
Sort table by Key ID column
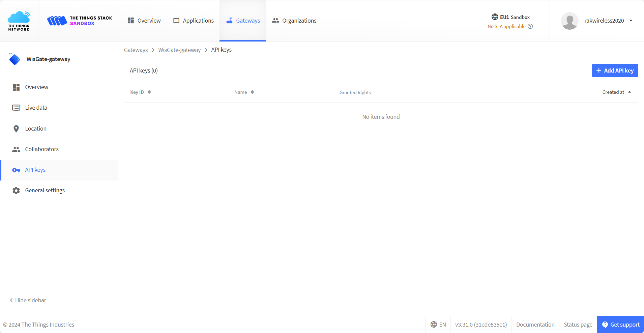pos(141,92)
